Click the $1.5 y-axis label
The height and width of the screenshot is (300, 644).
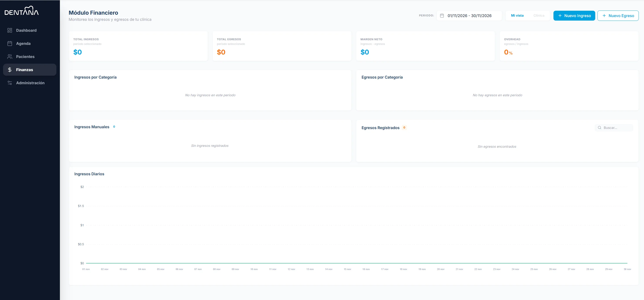click(81, 206)
